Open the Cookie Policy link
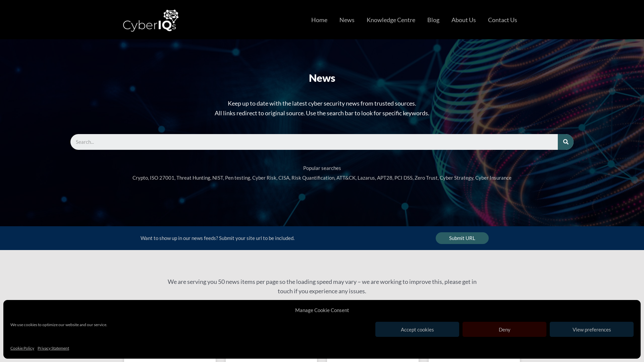This screenshot has width=644, height=362. click(x=22, y=348)
